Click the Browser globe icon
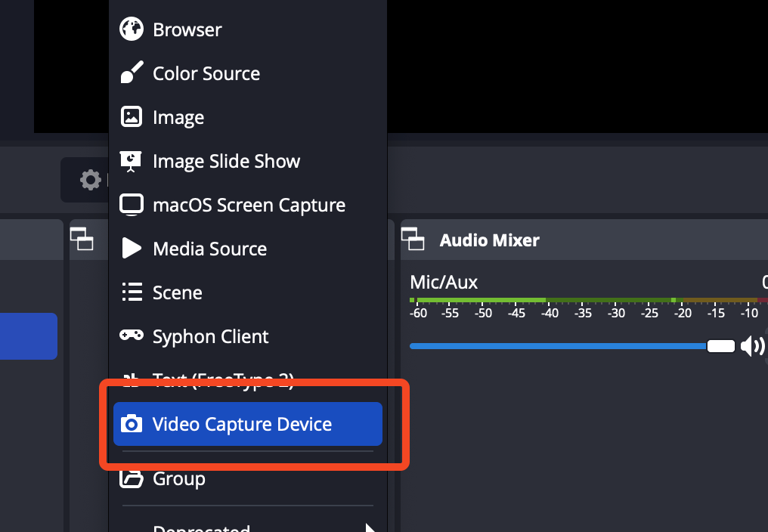This screenshot has width=768, height=532. [x=132, y=29]
